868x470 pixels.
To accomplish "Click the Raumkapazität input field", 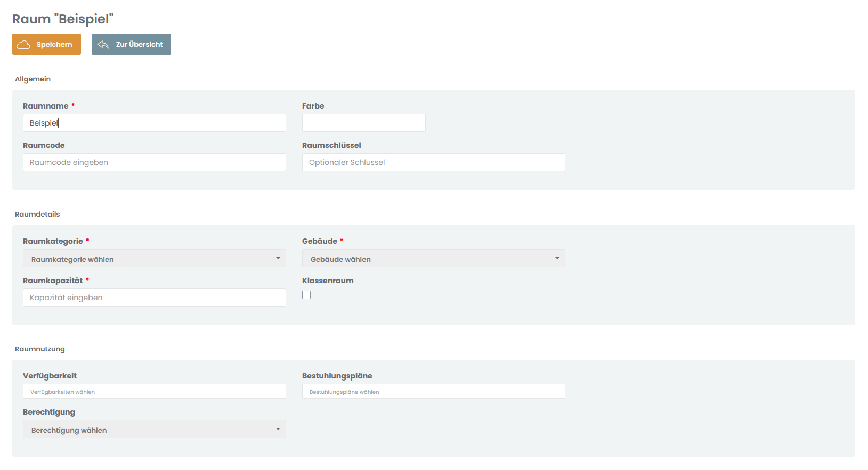I will point(155,298).
